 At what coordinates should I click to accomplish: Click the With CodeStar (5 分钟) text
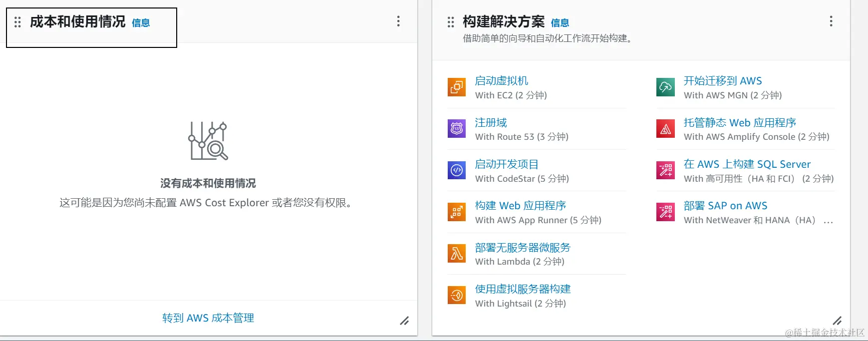(x=522, y=179)
